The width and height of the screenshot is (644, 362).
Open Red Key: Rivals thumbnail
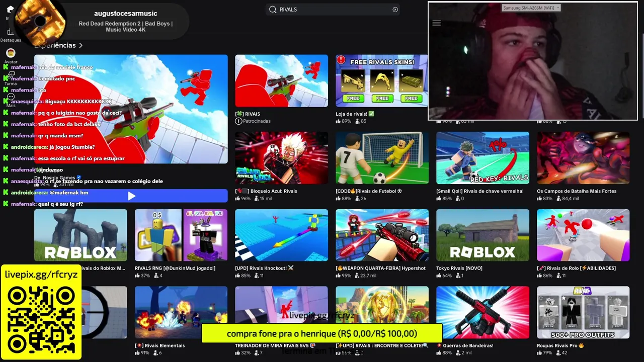point(482,158)
